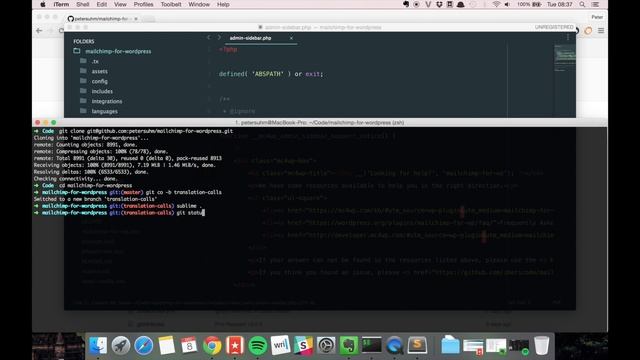The height and width of the screenshot is (360, 640).
Task: Open the Shell menu
Action: point(82,4)
